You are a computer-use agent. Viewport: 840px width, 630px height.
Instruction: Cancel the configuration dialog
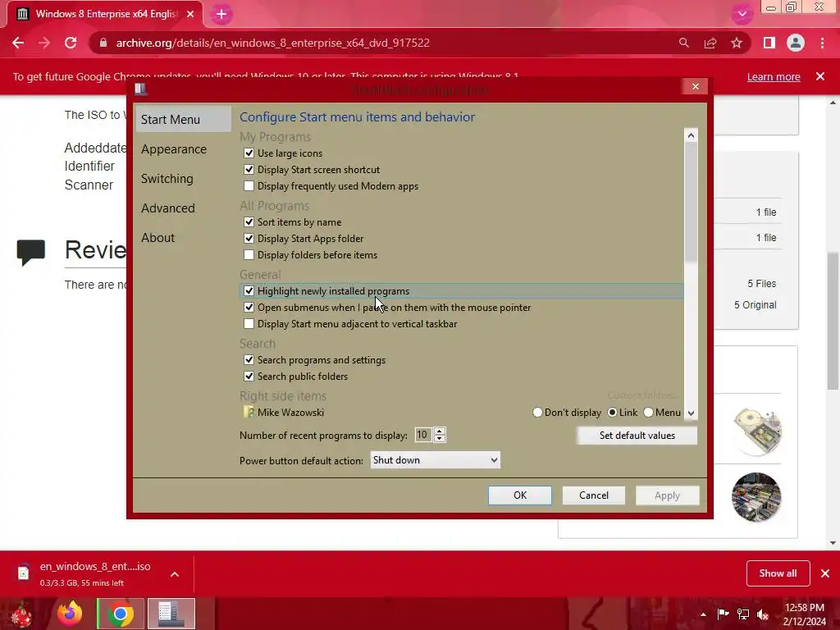coord(594,495)
